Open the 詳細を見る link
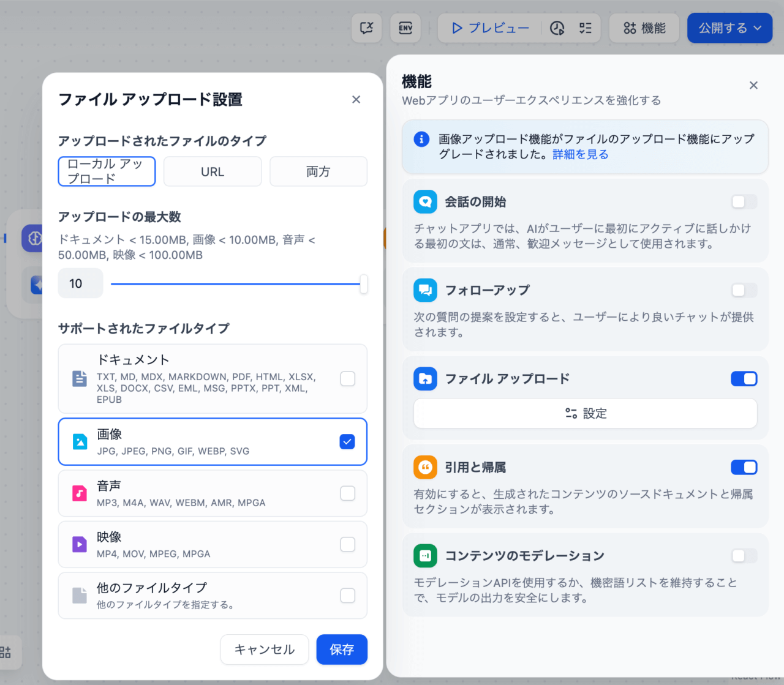 (x=581, y=155)
